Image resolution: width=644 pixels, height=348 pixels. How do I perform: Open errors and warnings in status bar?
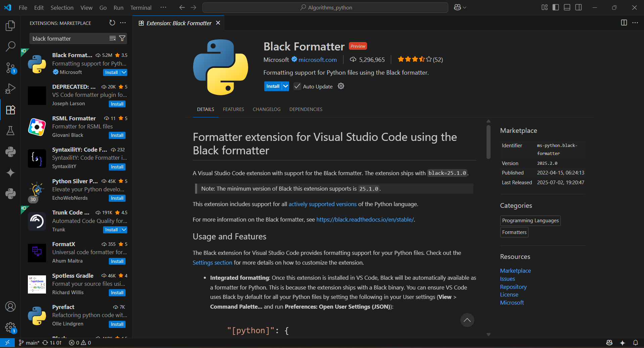[80, 343]
